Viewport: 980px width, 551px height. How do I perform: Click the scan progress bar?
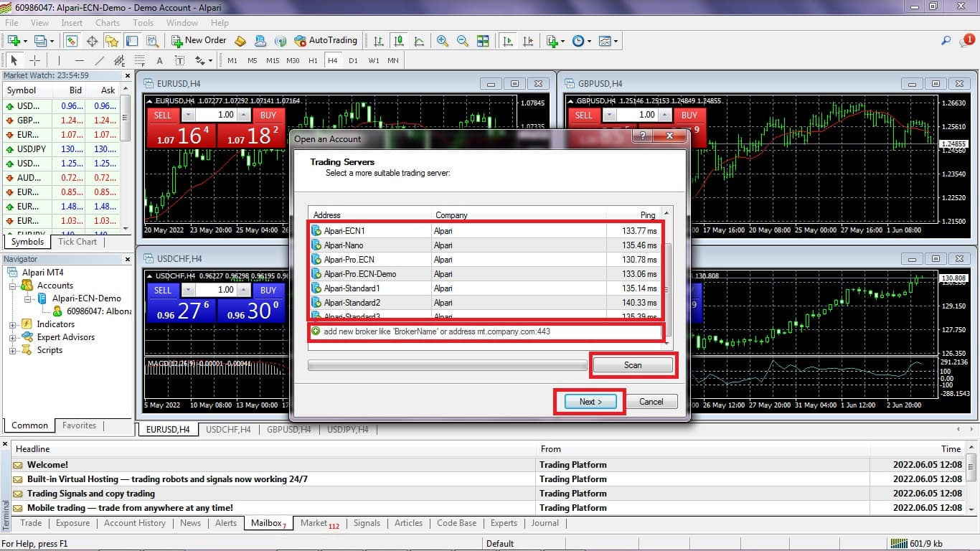point(447,365)
